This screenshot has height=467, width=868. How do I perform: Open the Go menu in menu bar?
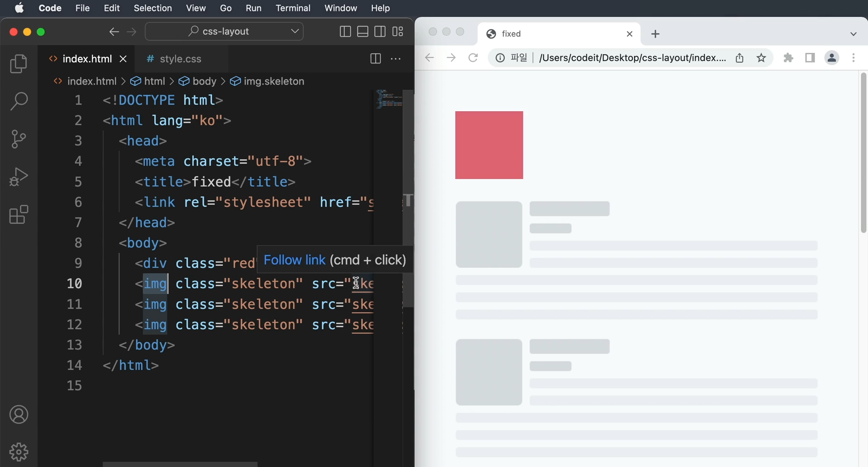point(226,8)
